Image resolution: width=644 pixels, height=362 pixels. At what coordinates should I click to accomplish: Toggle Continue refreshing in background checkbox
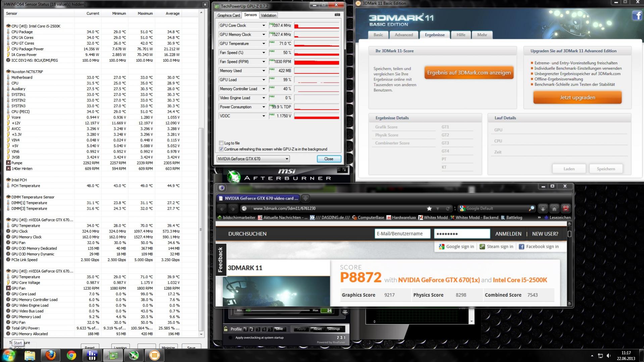[221, 149]
